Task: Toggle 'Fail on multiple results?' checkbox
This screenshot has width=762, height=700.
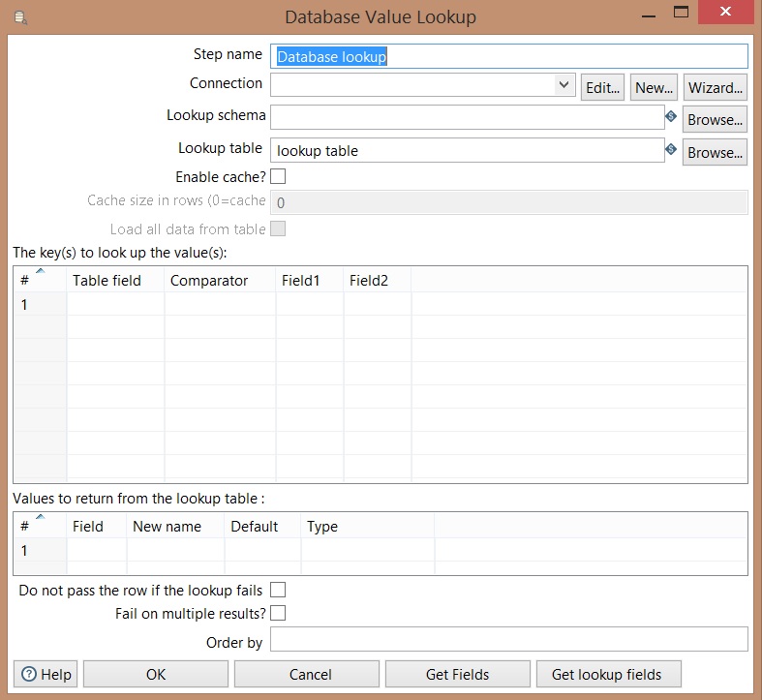Action: (278, 613)
